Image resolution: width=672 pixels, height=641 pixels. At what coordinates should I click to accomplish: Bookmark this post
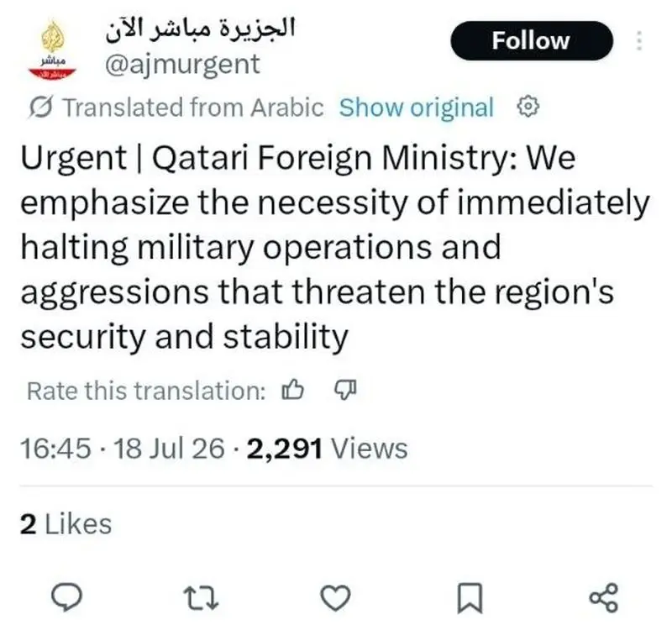pos(470,597)
